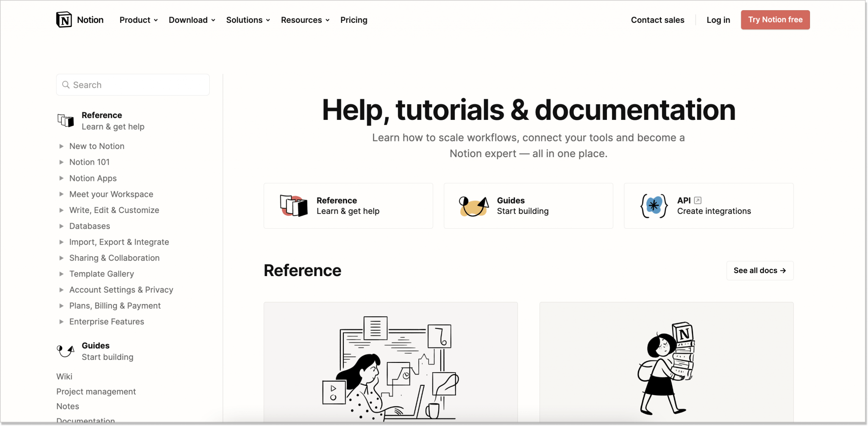Click the Try Notion free button

pos(775,19)
